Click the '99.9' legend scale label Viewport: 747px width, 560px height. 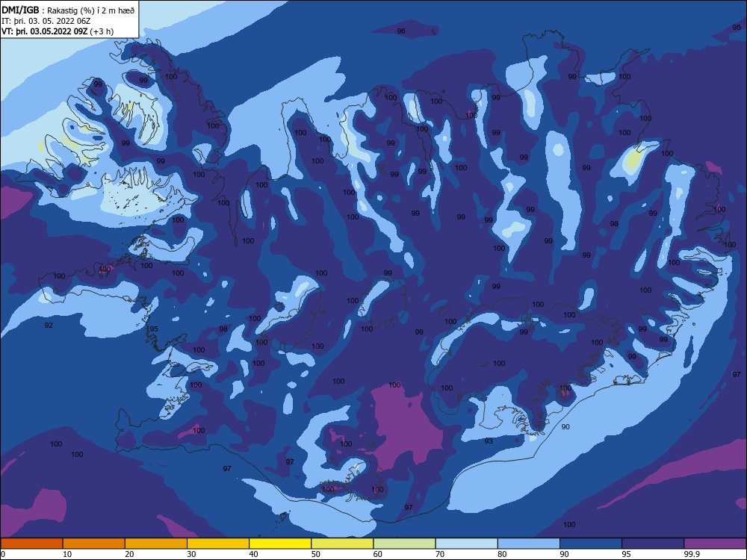pos(691,554)
